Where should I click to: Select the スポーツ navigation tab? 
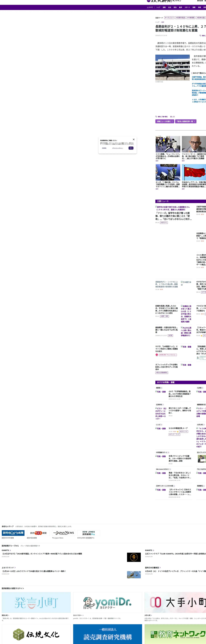click(x=187, y=8)
